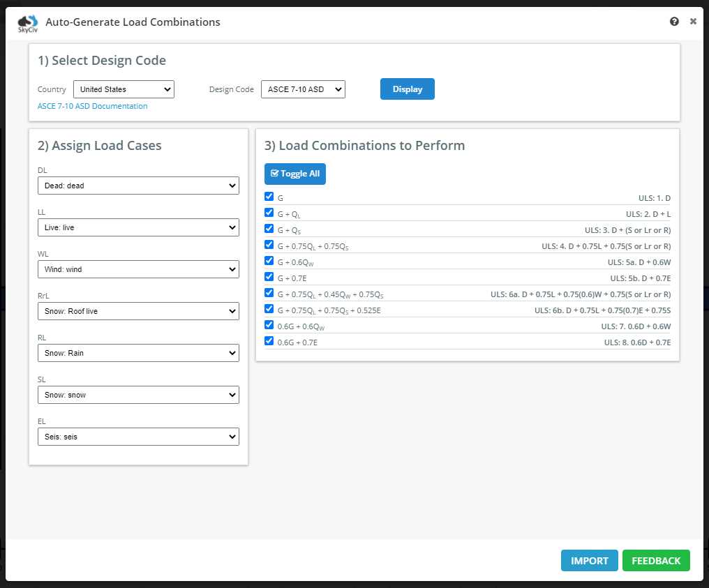
Task: Expand the DL load case dropdown
Action: point(138,186)
